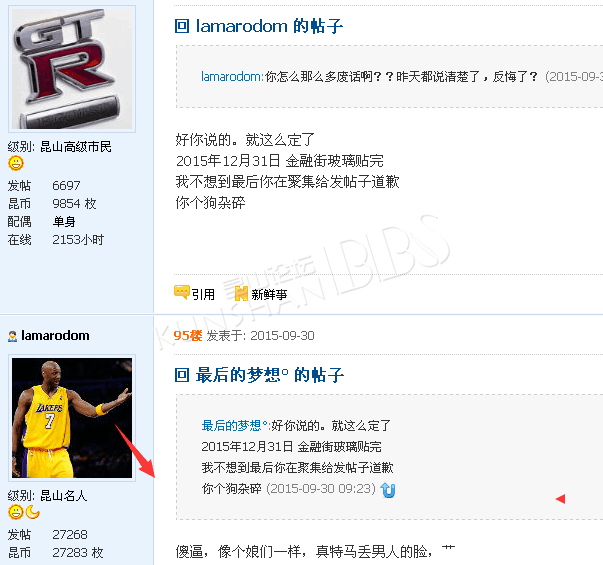
Task: Click the sun level icon under 昆山名人
Action: point(16,512)
